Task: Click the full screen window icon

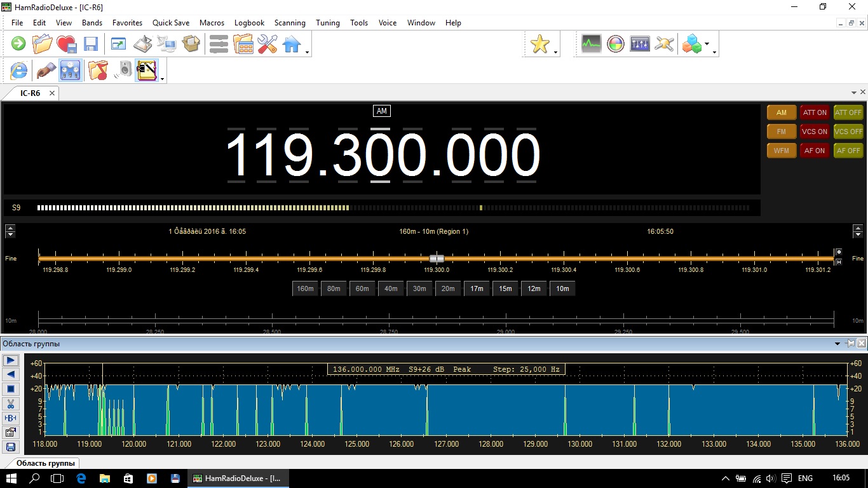Action: [x=118, y=44]
